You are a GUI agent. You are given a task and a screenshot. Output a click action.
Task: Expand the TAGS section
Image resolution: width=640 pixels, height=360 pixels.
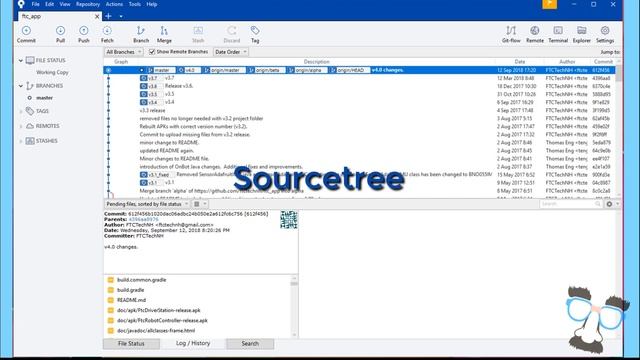tap(21, 111)
